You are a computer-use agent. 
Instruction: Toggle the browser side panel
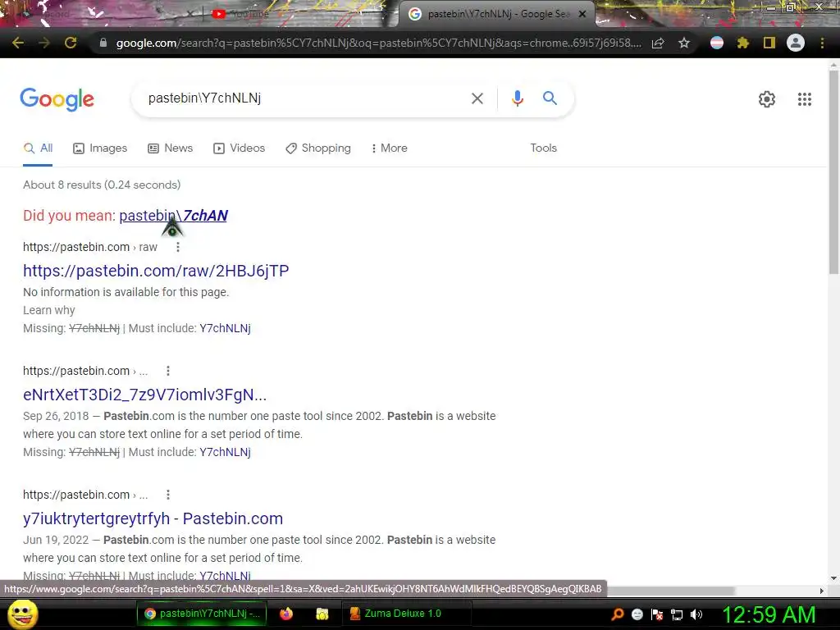[769, 43]
